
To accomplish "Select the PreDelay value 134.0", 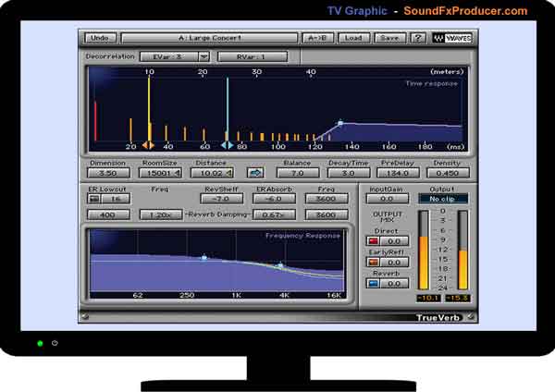I will 398,173.
